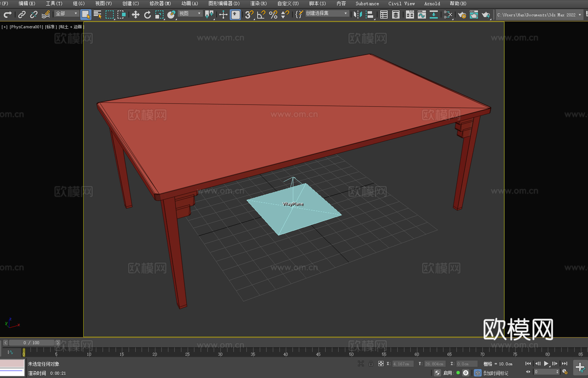Open the 创建选择集 named selection dropdown

(327, 13)
